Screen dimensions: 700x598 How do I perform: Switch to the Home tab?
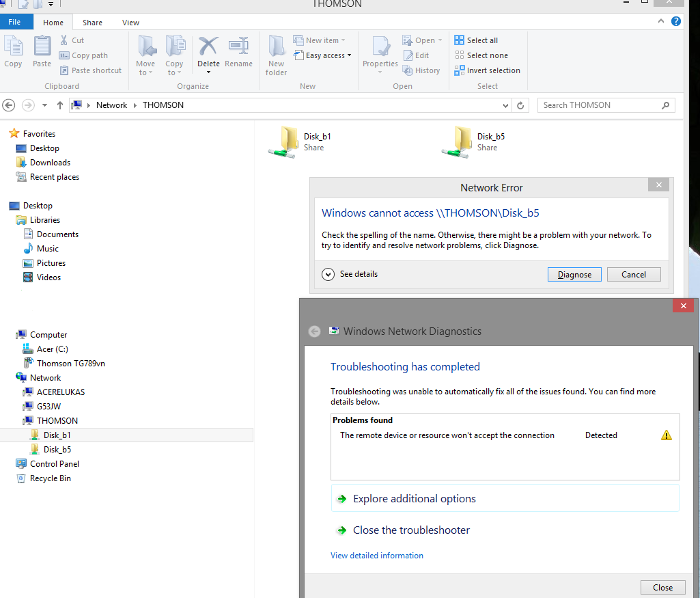(53, 23)
